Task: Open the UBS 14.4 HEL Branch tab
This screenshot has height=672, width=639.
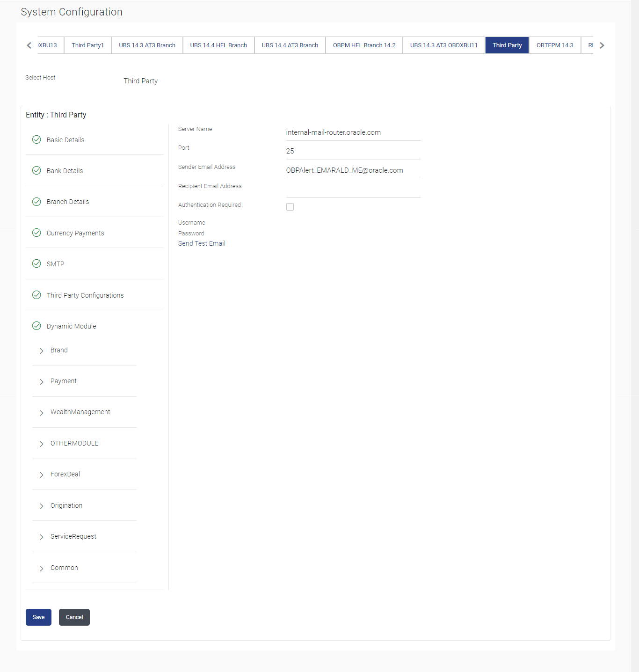Action: (x=218, y=45)
